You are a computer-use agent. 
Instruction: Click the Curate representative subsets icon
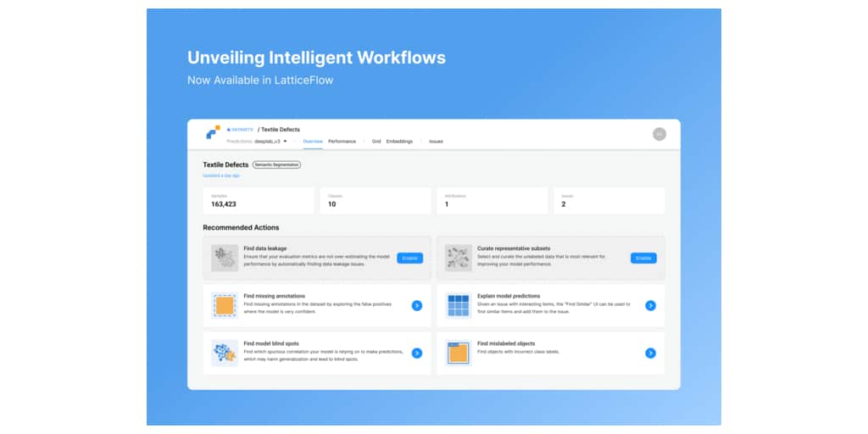[x=459, y=258]
